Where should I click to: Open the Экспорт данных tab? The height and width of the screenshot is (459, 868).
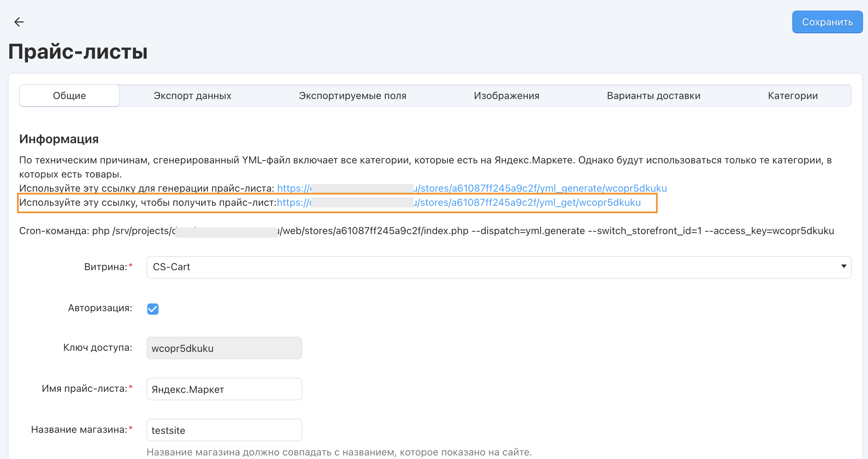coord(192,95)
